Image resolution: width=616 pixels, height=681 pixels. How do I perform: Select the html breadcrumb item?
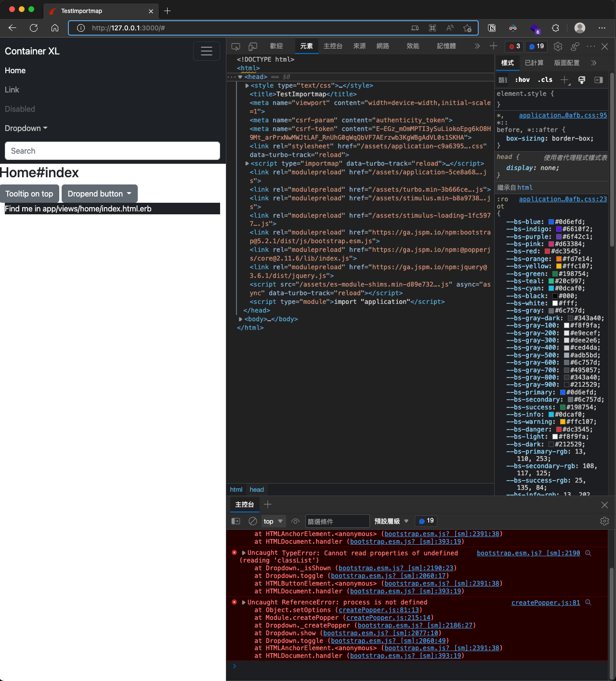pos(236,490)
